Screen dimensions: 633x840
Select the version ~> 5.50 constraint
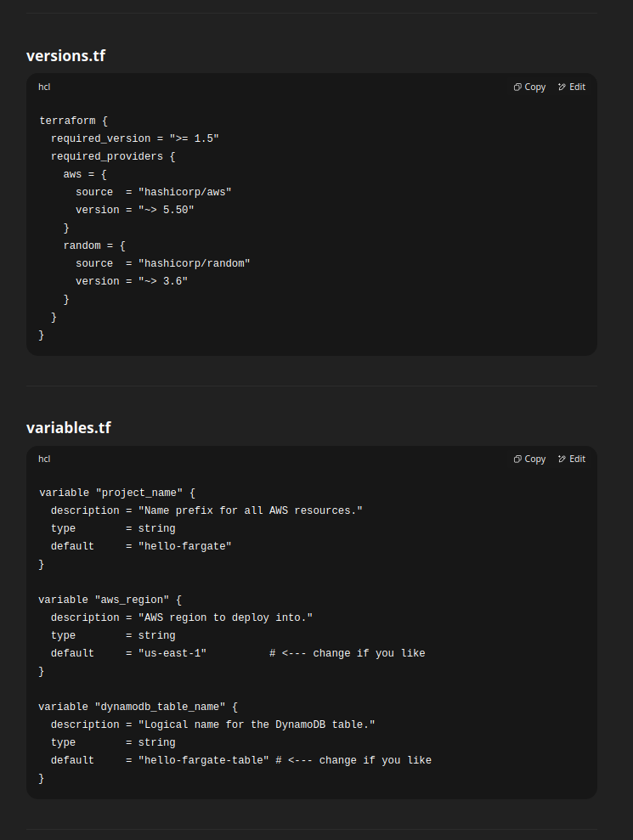pyautogui.click(x=167, y=209)
